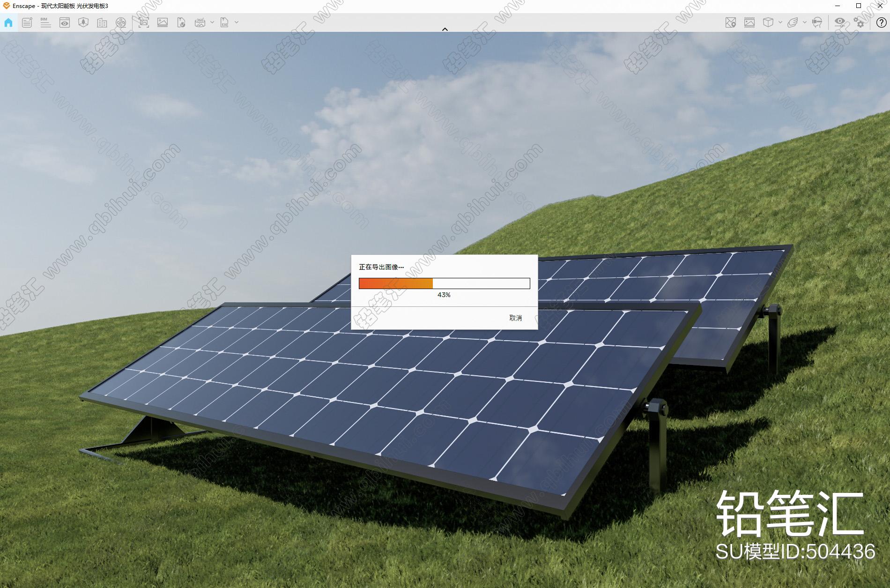890x588 pixels.
Task: Click the EXE standalone export icon
Action: (225, 22)
